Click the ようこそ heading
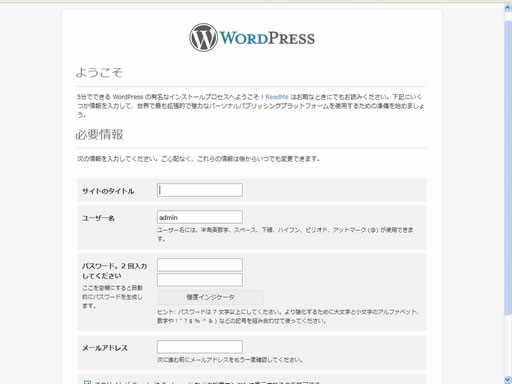The height and width of the screenshot is (384, 512). tap(99, 72)
